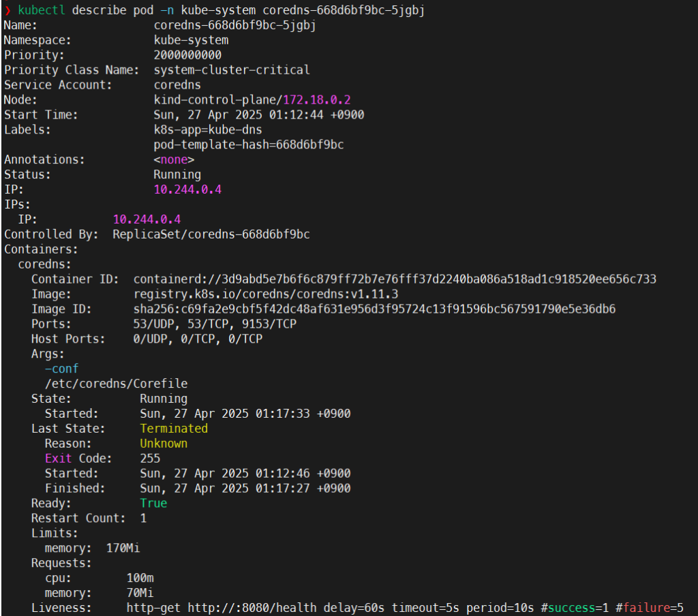The image size is (698, 616).
Task: Click the -n flag in command line
Action: click(167, 10)
